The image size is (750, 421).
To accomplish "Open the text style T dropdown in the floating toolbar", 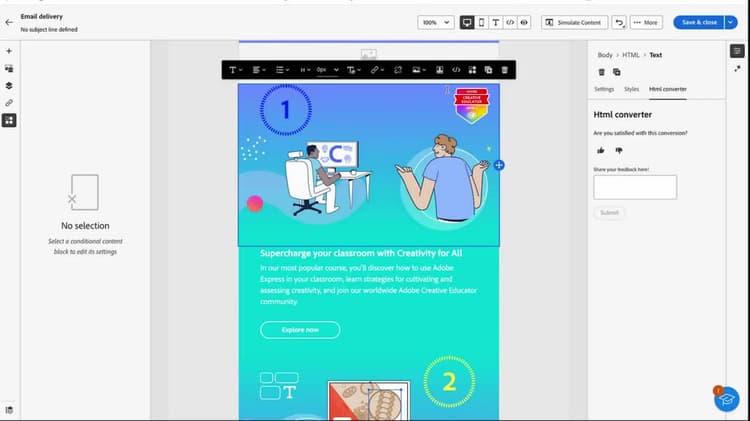I will click(x=235, y=70).
